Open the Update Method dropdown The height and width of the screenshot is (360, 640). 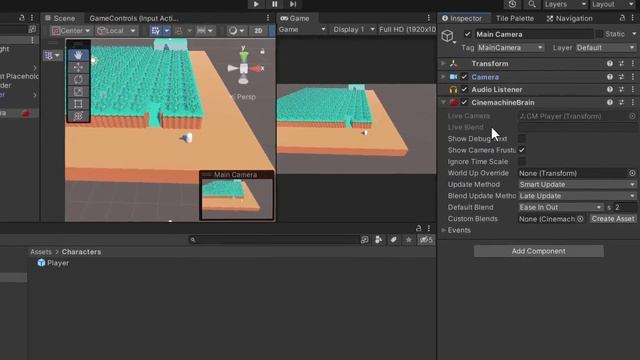pyautogui.click(x=577, y=184)
